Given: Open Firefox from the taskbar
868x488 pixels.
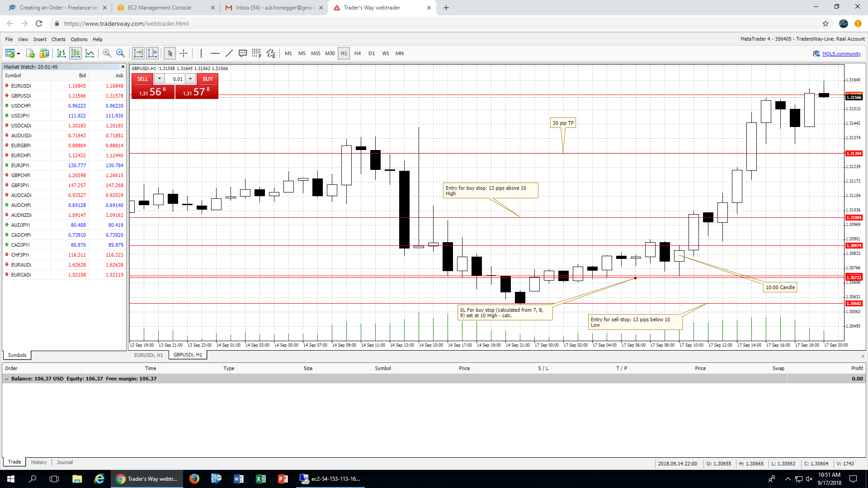Looking at the screenshot, I should pos(194,479).
